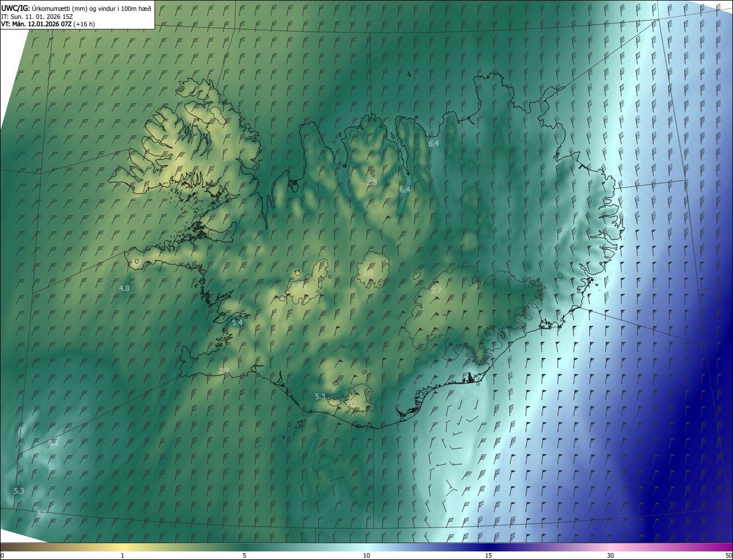733x560 pixels.
Task: Click the initialization time line 'IT: Sun. 11. 01. 2026 15Z'
Action: click(x=37, y=16)
